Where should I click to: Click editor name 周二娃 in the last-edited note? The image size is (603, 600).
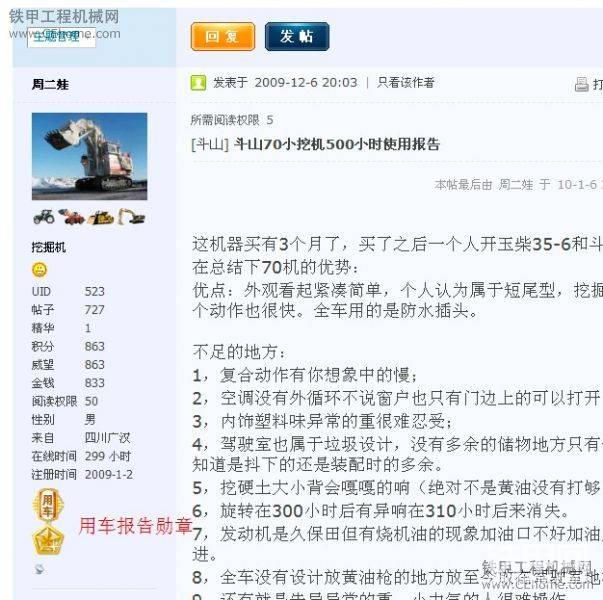[516, 185]
